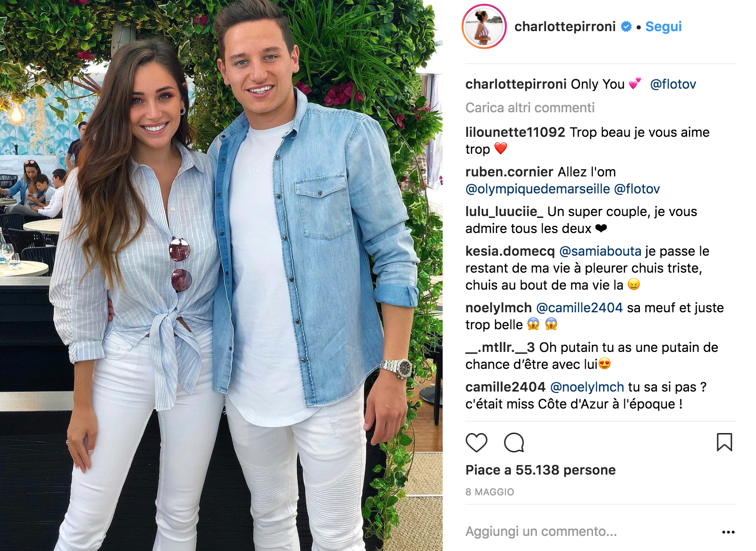The width and height of the screenshot is (756, 551).
Task: Follow the account via Segui
Action: pos(664,26)
